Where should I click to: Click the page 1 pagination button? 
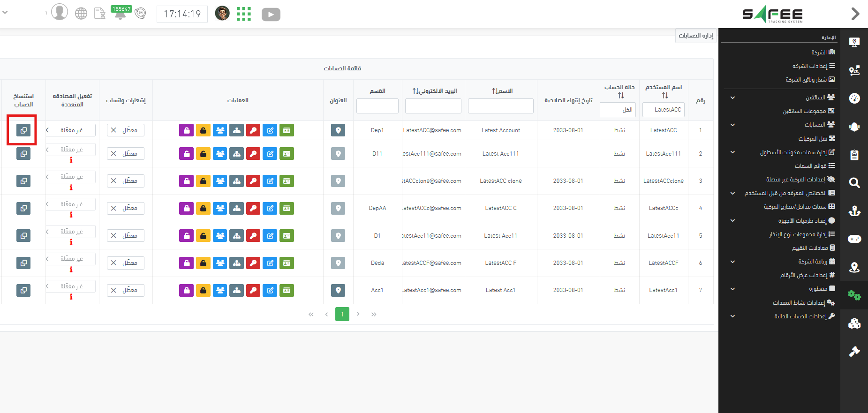pyautogui.click(x=342, y=314)
